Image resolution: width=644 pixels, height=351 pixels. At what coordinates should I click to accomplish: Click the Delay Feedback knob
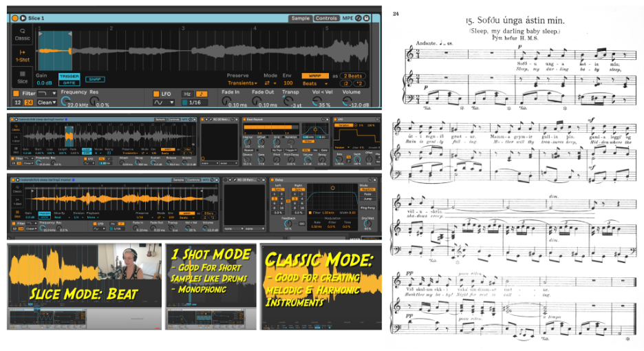click(x=288, y=224)
